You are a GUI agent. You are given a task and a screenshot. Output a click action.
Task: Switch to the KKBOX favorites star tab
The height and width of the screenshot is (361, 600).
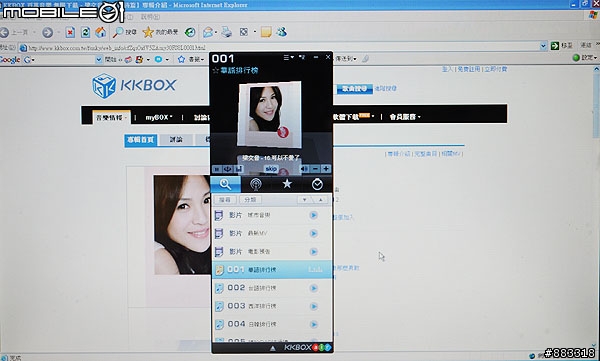point(287,185)
